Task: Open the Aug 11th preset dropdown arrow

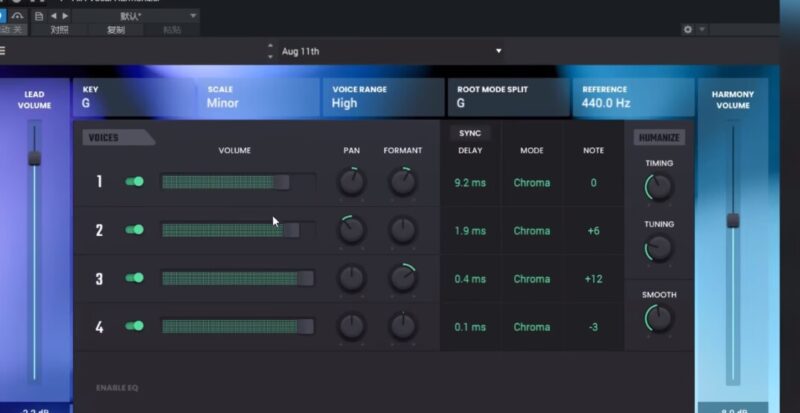Action: click(x=499, y=51)
